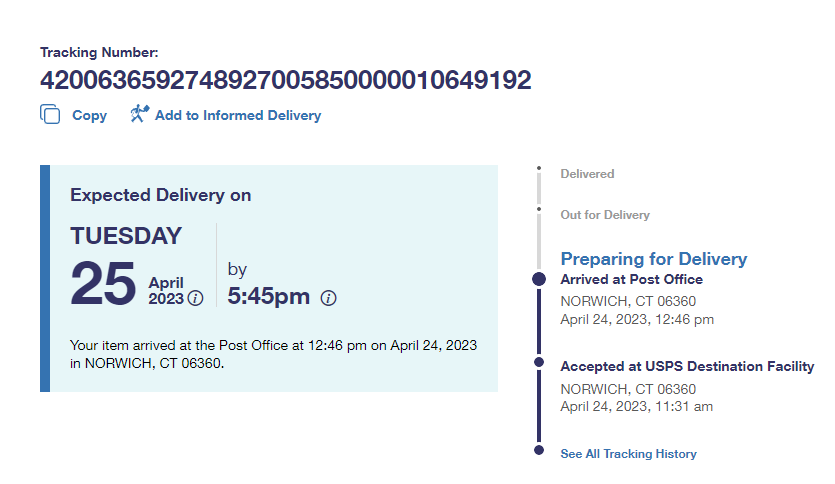This screenshot has width=835, height=484.
Task: Select the Accepted at USPS Destination Facility entry
Action: (x=687, y=367)
